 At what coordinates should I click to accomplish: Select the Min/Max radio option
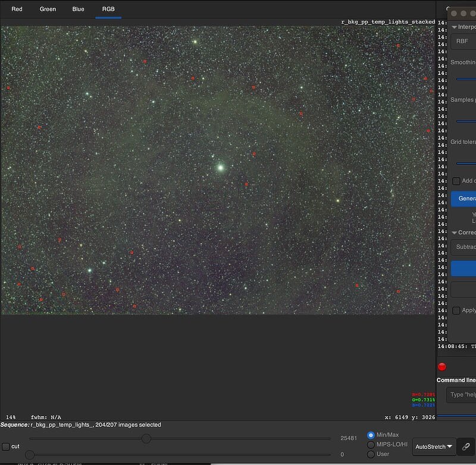coord(371,435)
